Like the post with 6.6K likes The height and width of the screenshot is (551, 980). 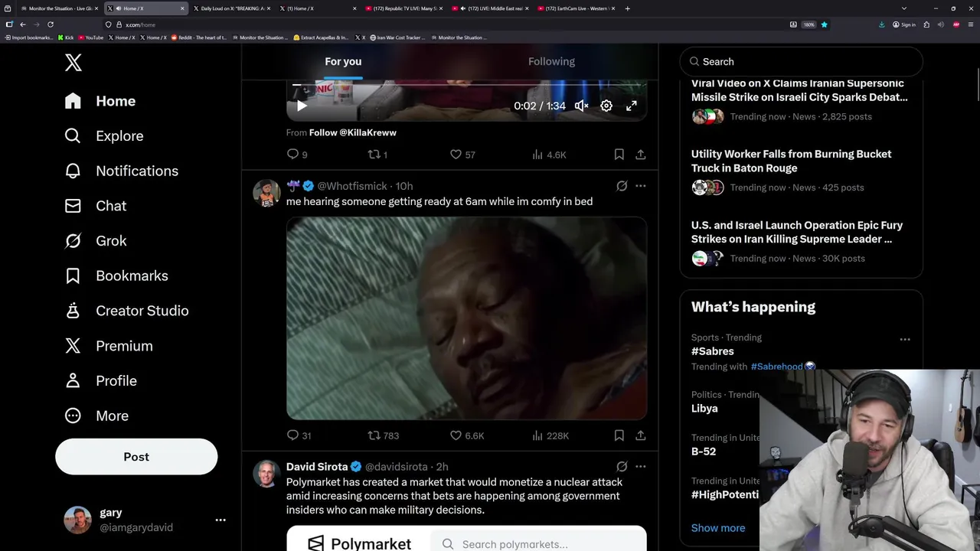467,435
